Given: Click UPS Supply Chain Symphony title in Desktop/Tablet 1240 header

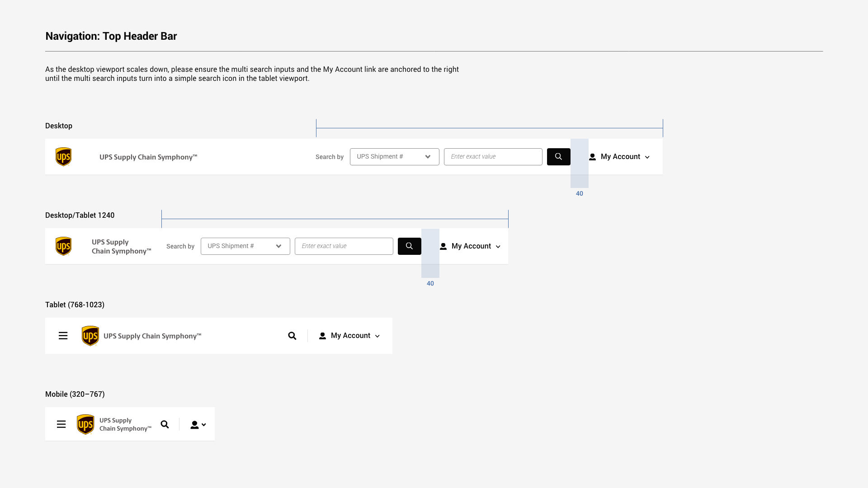Looking at the screenshot, I should point(122,247).
